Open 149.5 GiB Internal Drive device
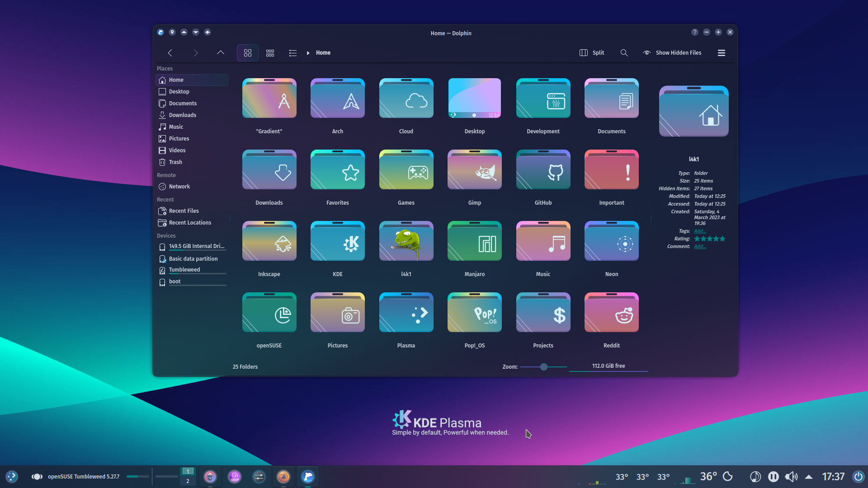The width and height of the screenshot is (868, 488). click(192, 247)
